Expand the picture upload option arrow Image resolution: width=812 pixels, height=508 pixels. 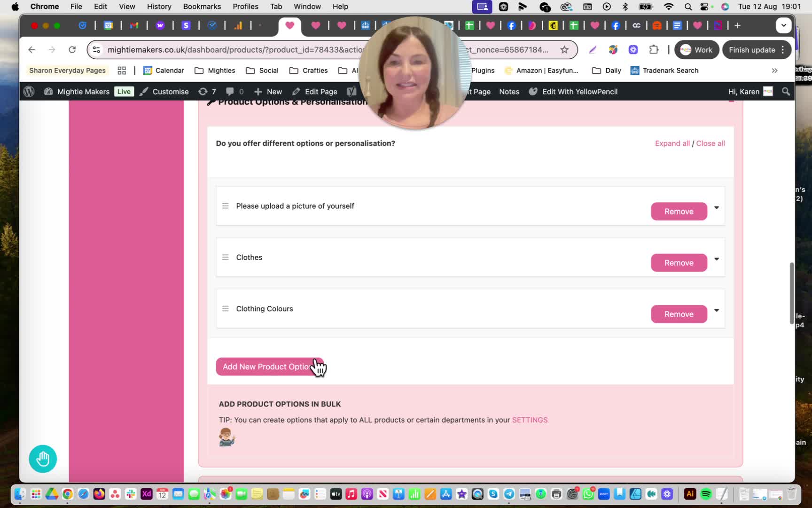717,207
